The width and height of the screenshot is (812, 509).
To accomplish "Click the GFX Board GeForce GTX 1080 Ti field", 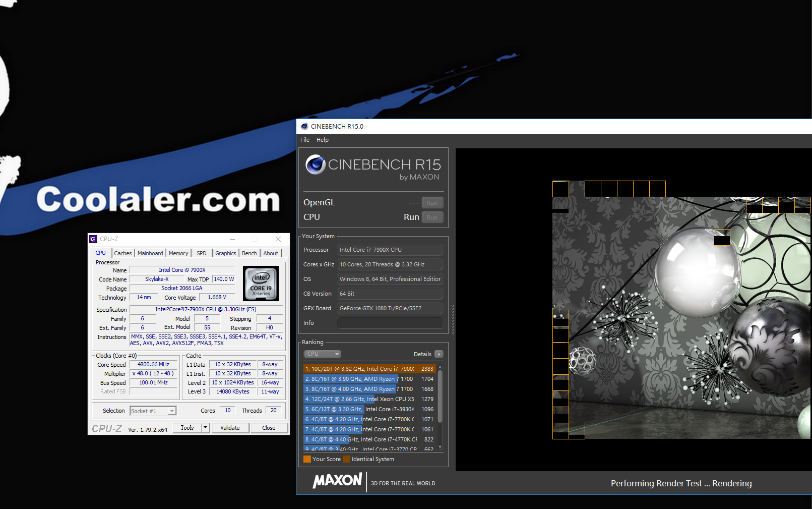I will 390,308.
